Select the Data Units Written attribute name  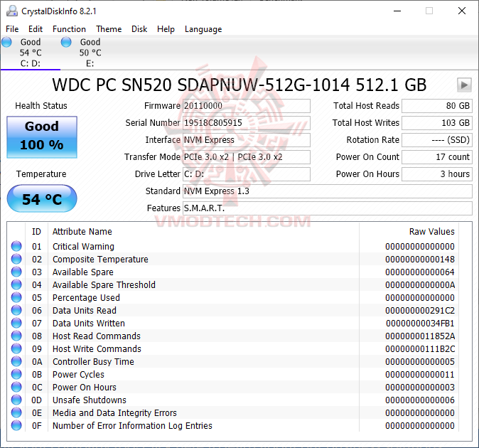[x=89, y=324]
